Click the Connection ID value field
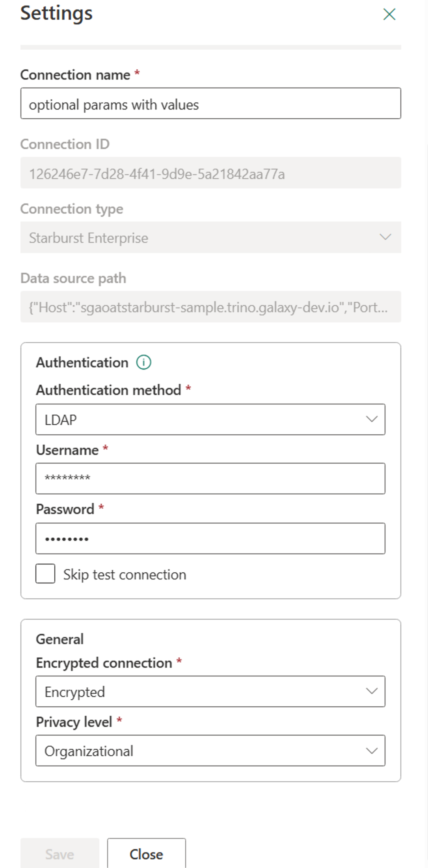 [210, 173]
